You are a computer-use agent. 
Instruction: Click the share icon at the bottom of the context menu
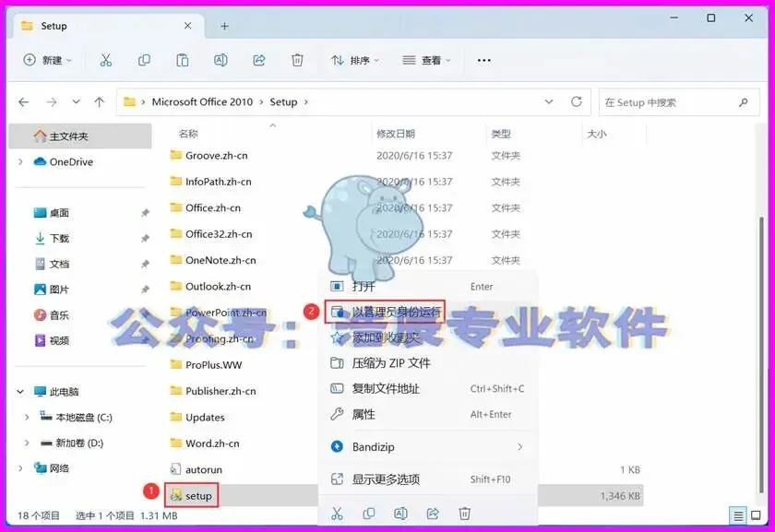(x=433, y=514)
